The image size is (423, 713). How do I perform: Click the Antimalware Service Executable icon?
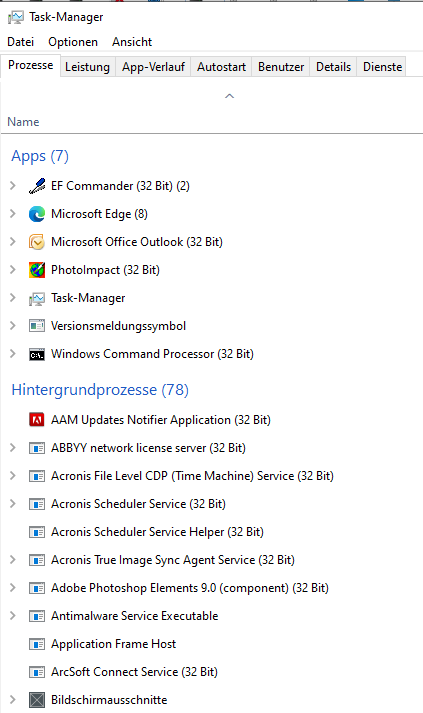[x=37, y=616]
